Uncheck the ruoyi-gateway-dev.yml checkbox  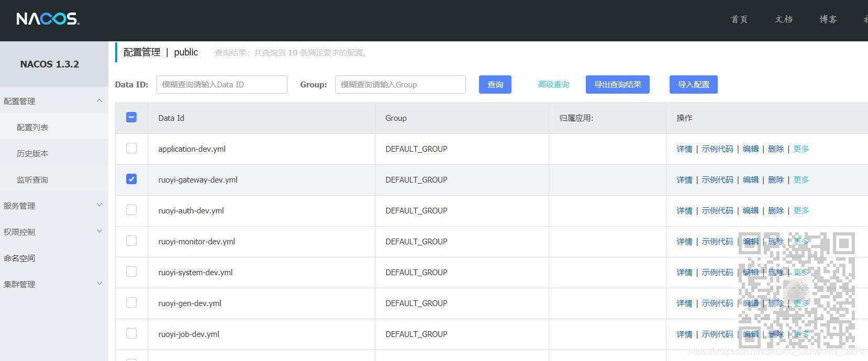pyautogui.click(x=131, y=179)
